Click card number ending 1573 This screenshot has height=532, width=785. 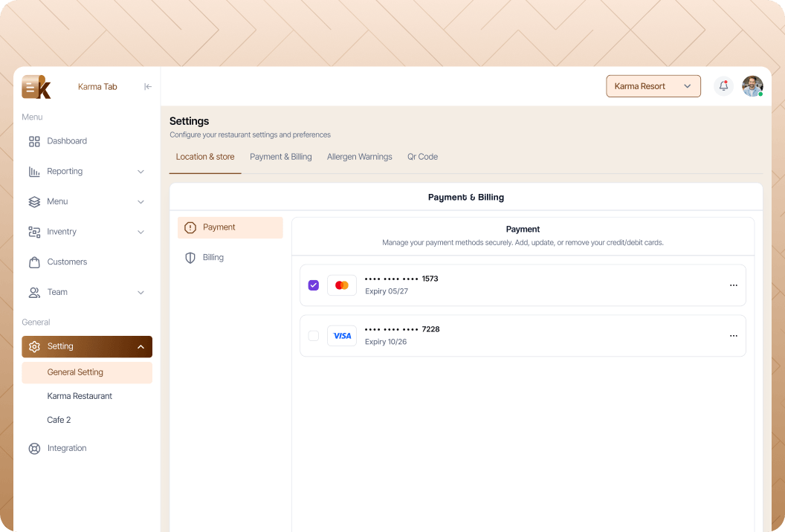[x=401, y=279]
